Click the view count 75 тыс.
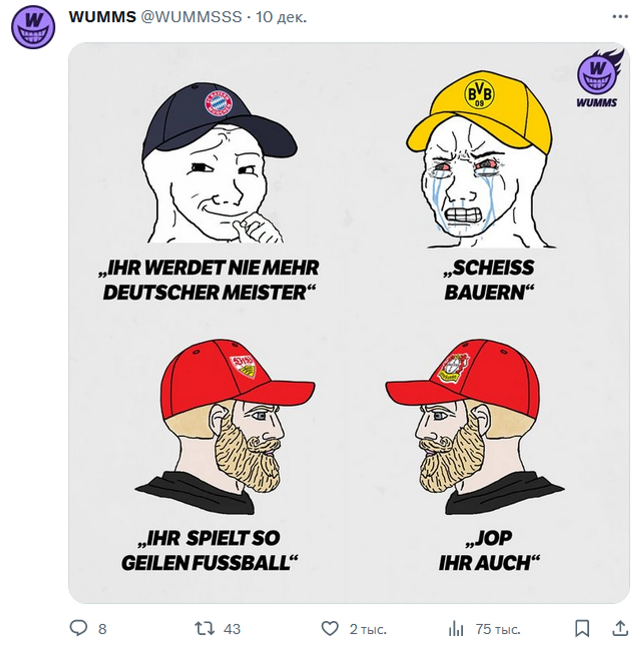 click(x=498, y=629)
